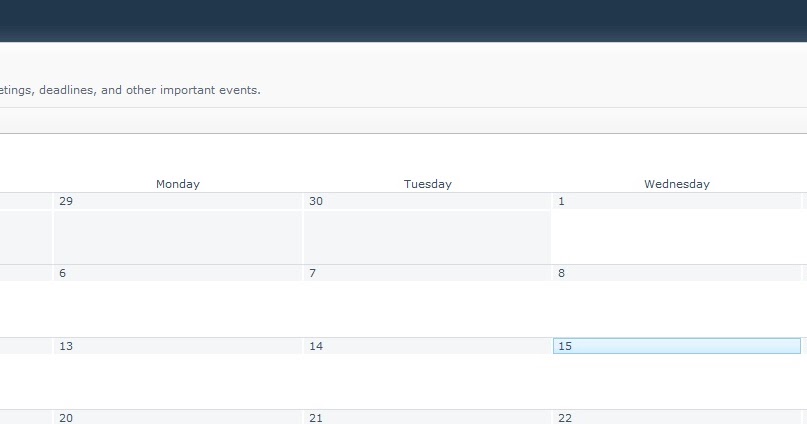Select the Monday column header
The height and width of the screenshot is (424, 807).
pos(178,184)
